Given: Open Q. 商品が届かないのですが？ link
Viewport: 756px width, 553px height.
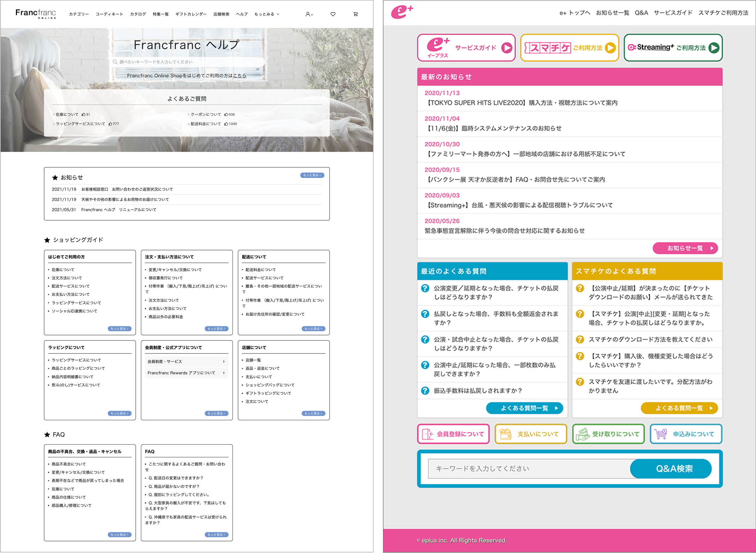Looking at the screenshot, I should [x=174, y=487].
